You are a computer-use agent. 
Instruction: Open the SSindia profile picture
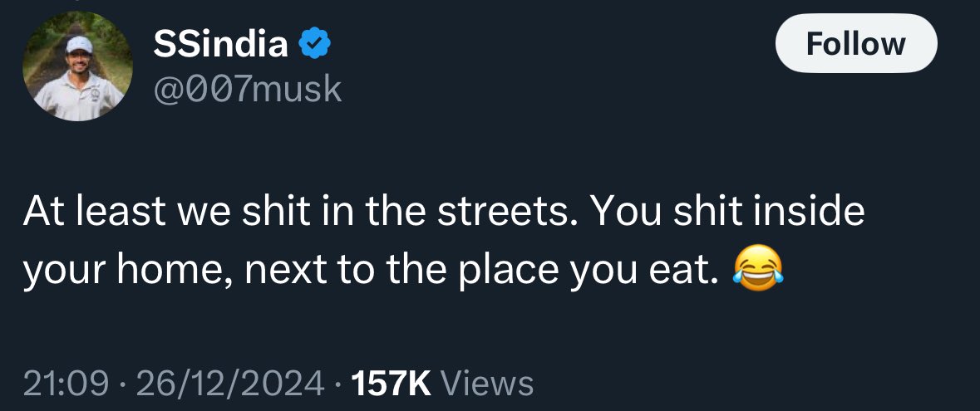[78, 66]
